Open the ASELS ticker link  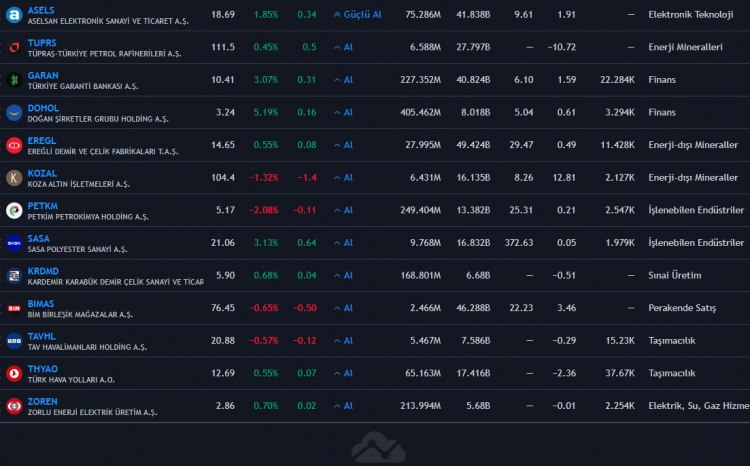pos(41,10)
